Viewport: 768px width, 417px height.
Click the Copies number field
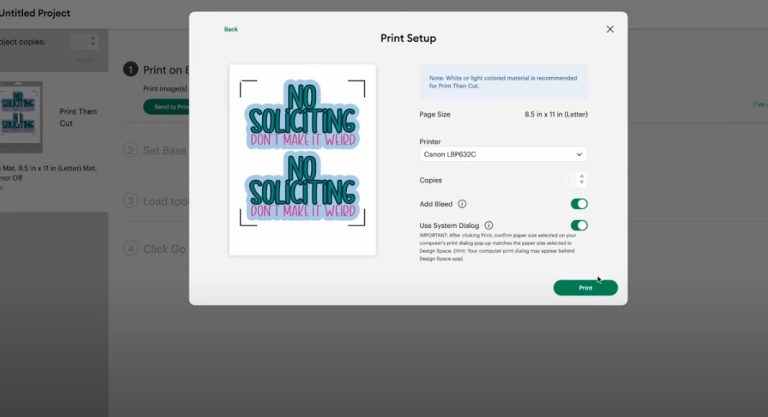tap(570, 180)
